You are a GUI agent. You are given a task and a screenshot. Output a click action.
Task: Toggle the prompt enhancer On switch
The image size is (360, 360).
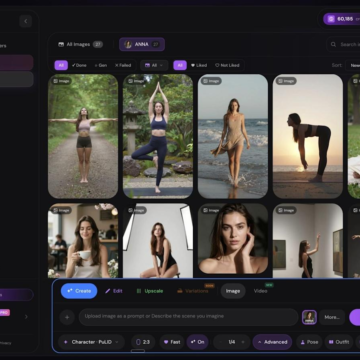click(x=197, y=342)
